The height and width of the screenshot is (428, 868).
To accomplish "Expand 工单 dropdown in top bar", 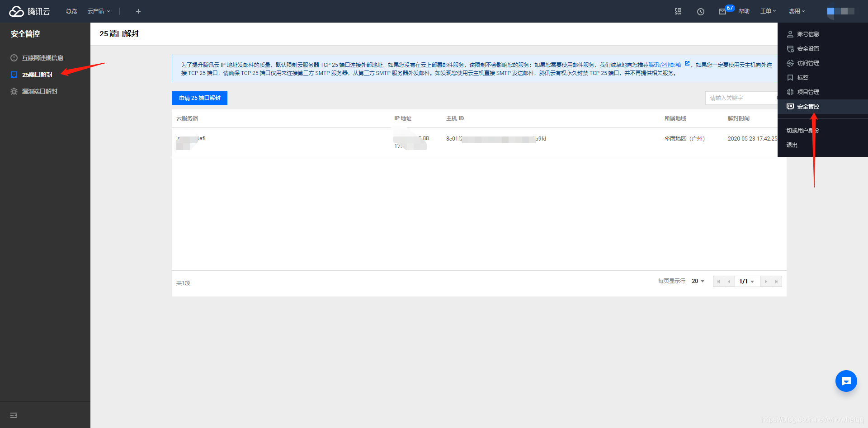I will [768, 11].
